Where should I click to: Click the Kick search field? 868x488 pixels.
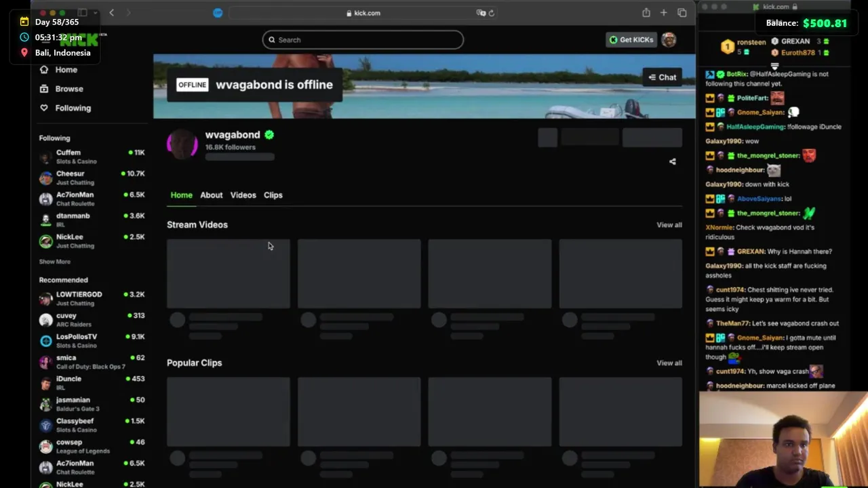click(363, 40)
